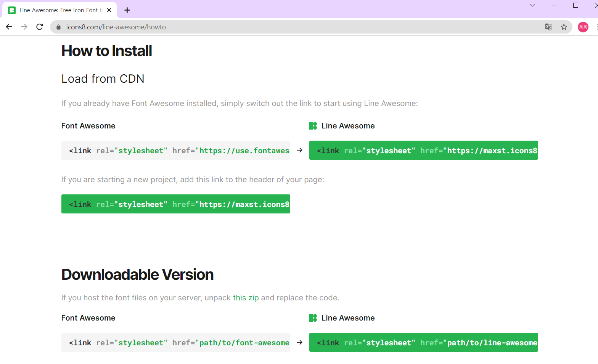Screen dimensions: 598x364
Task: Bookmark this page with star icon
Action: 564,27
